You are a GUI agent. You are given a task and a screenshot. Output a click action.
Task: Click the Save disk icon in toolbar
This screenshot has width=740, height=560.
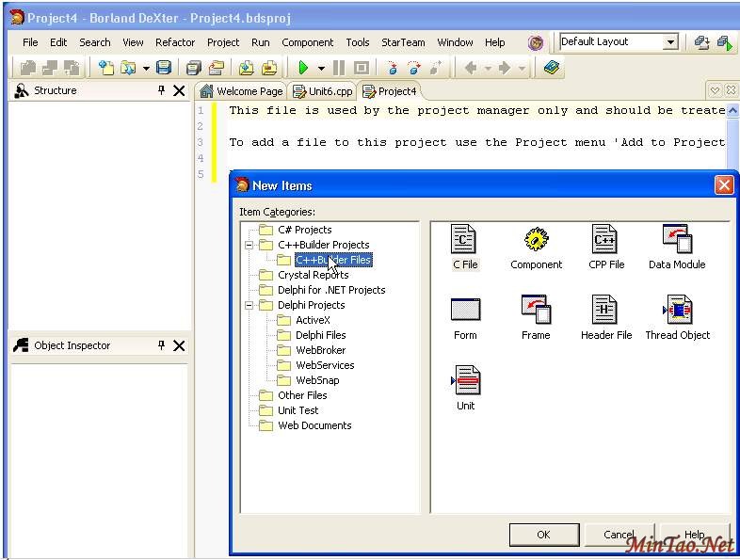click(164, 68)
